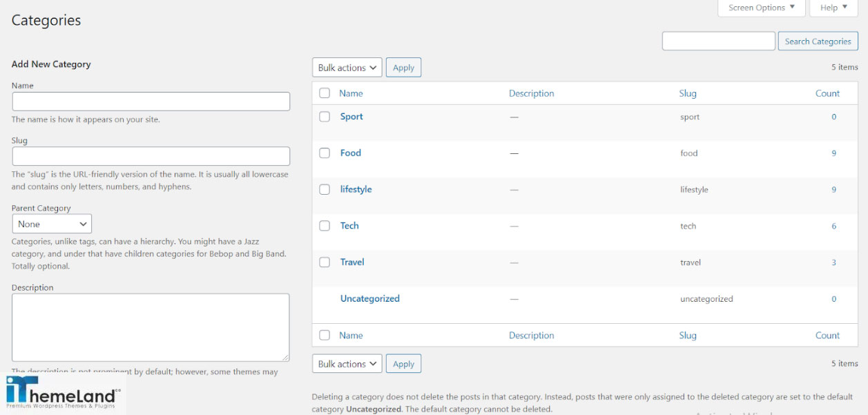The height and width of the screenshot is (415, 868).
Task: Sort by Count column in header
Action: coord(827,93)
